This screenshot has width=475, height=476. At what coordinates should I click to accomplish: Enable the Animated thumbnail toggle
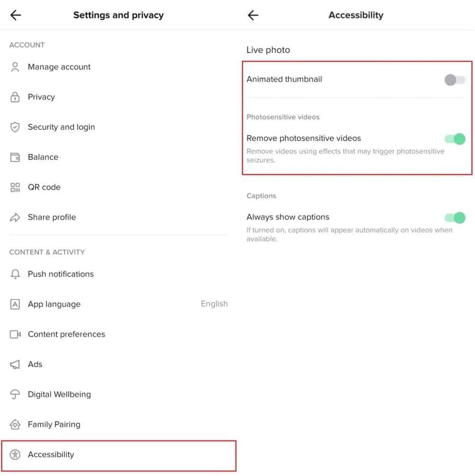click(455, 80)
